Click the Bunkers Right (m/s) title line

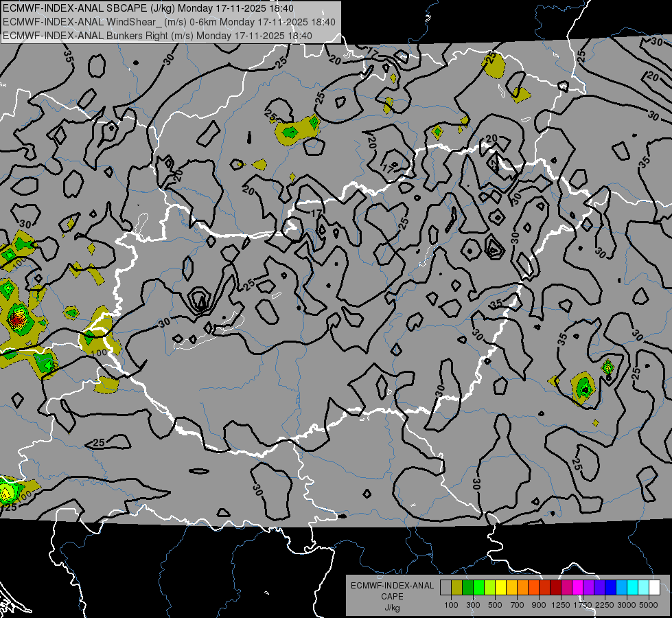click(157, 36)
